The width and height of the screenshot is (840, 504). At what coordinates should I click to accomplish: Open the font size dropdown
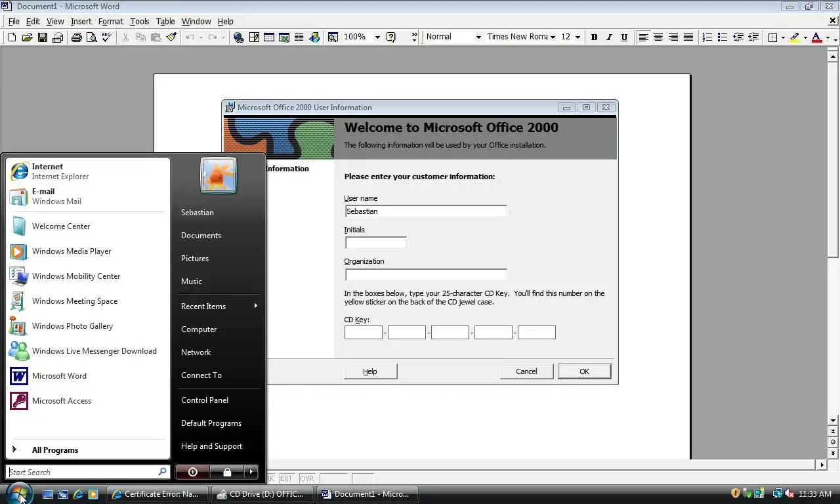577,37
